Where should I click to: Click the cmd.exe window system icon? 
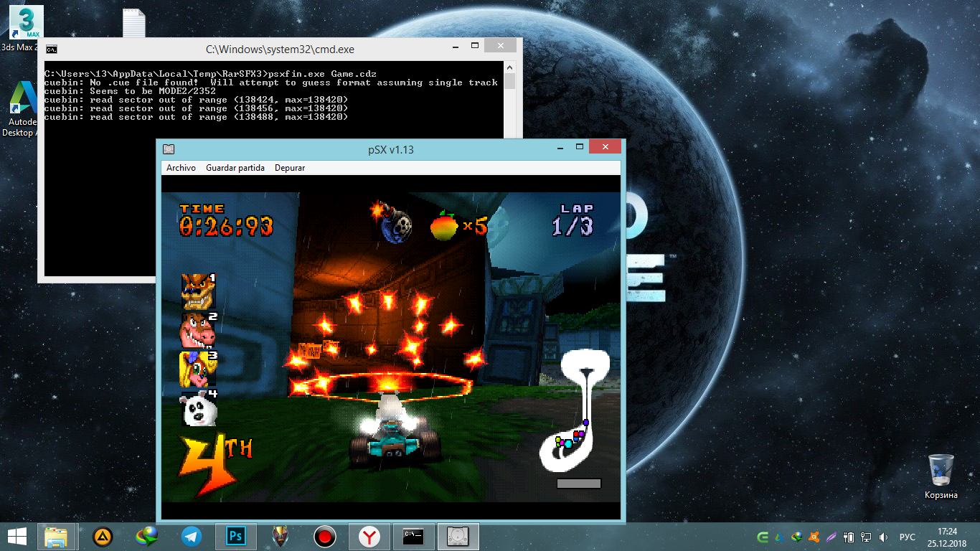tap(52, 50)
